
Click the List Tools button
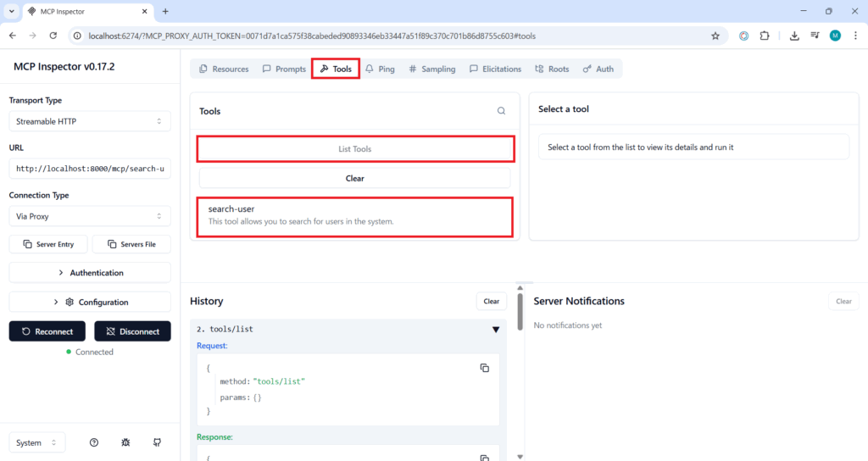click(355, 149)
